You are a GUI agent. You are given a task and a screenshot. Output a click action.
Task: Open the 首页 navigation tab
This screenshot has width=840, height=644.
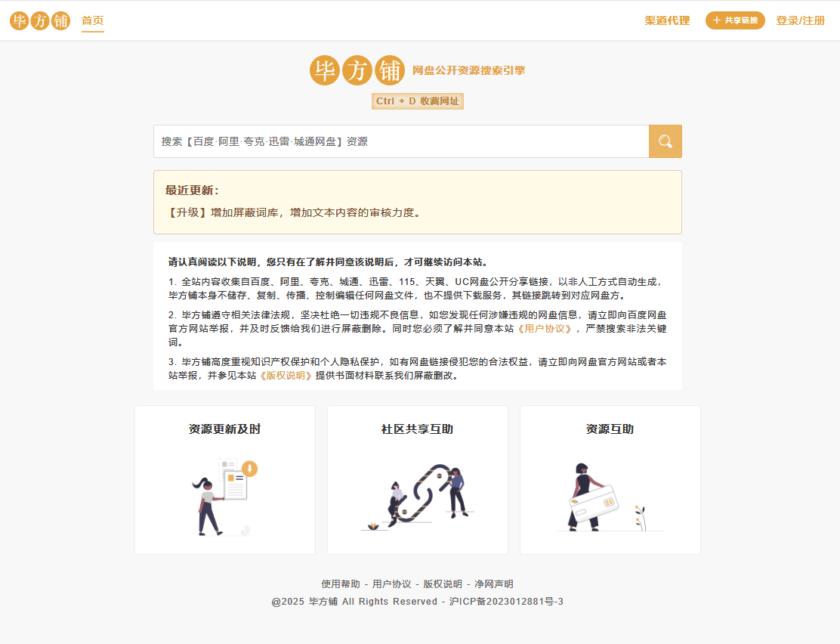tap(93, 20)
